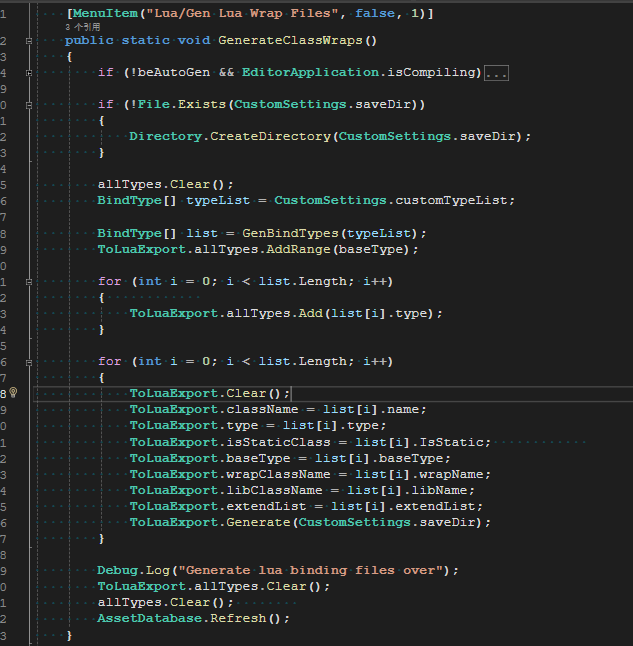The width and height of the screenshot is (633, 646).
Task: Collapse the File.Exists if block
Action: pyautogui.click(x=29, y=104)
